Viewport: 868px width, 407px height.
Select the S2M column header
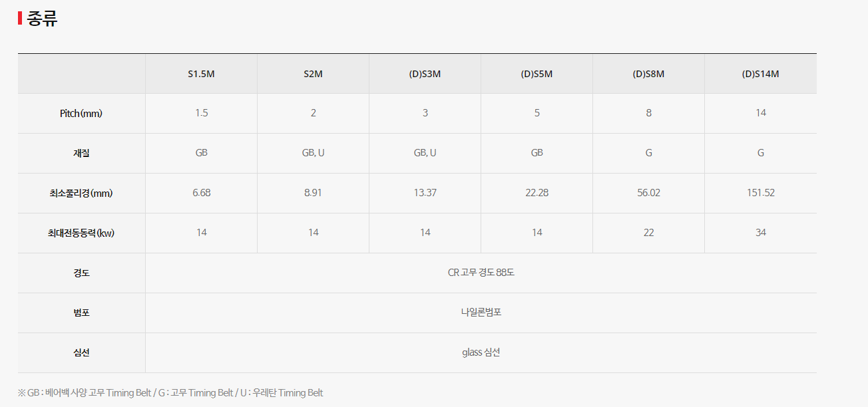click(313, 74)
